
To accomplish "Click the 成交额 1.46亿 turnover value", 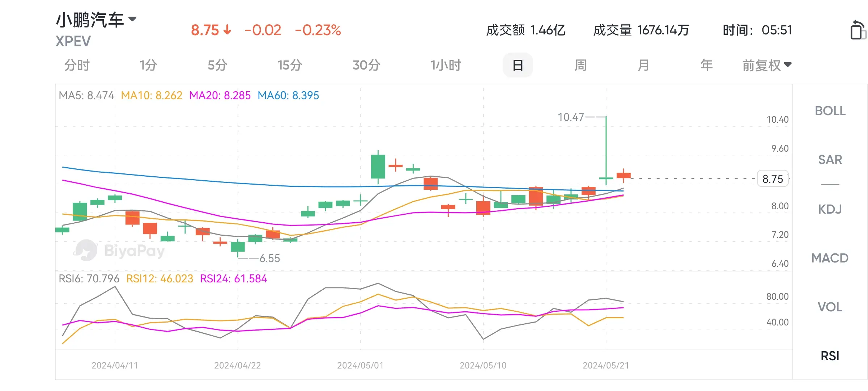I will (x=526, y=30).
